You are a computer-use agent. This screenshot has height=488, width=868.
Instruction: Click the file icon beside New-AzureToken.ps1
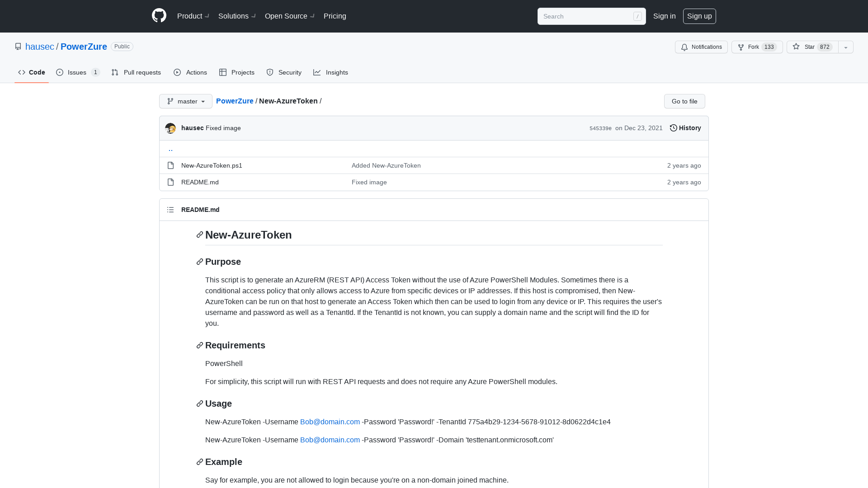coord(170,165)
